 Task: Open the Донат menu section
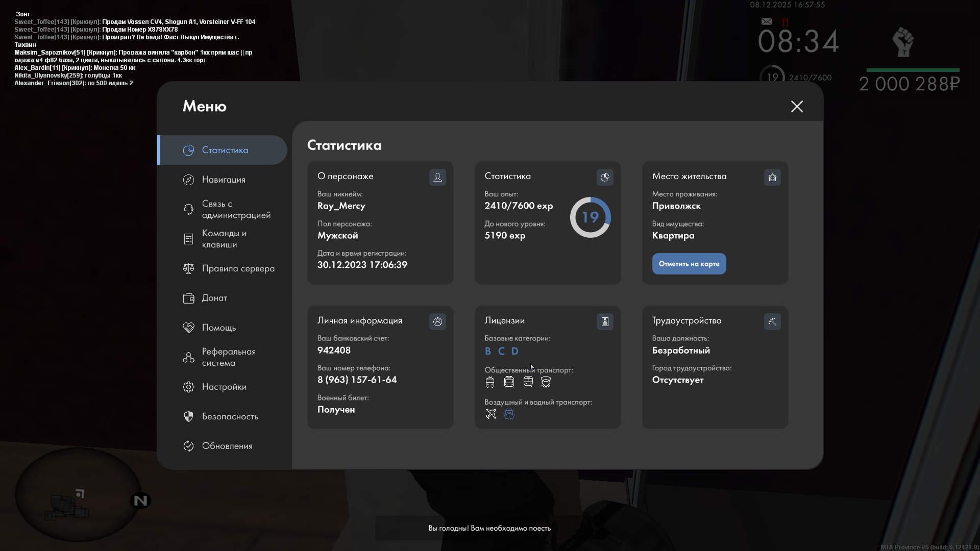pyautogui.click(x=214, y=298)
